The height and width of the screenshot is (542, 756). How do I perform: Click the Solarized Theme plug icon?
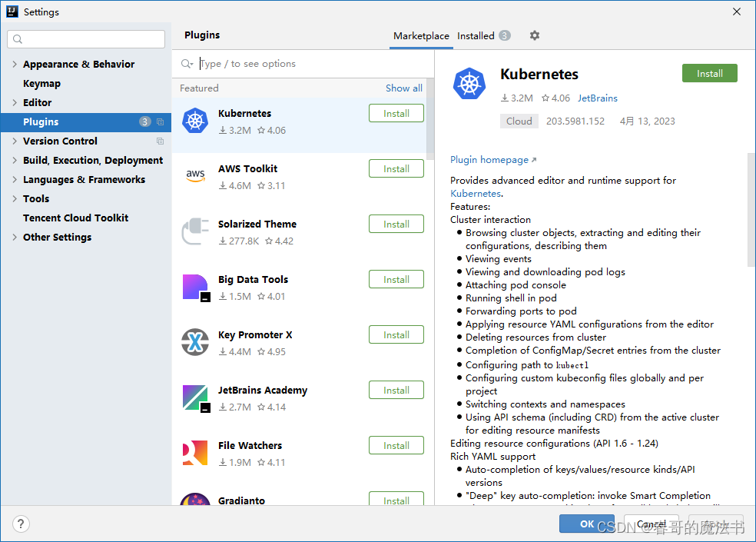(195, 231)
